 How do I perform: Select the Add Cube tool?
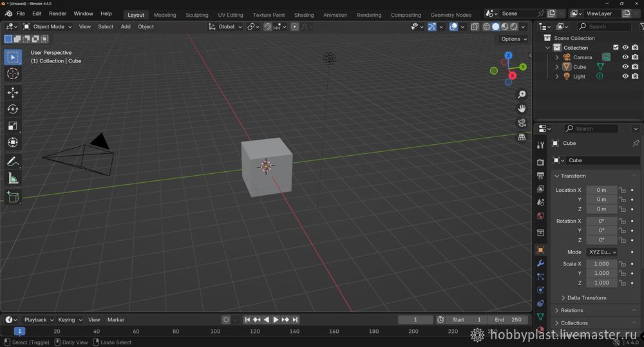[x=13, y=197]
